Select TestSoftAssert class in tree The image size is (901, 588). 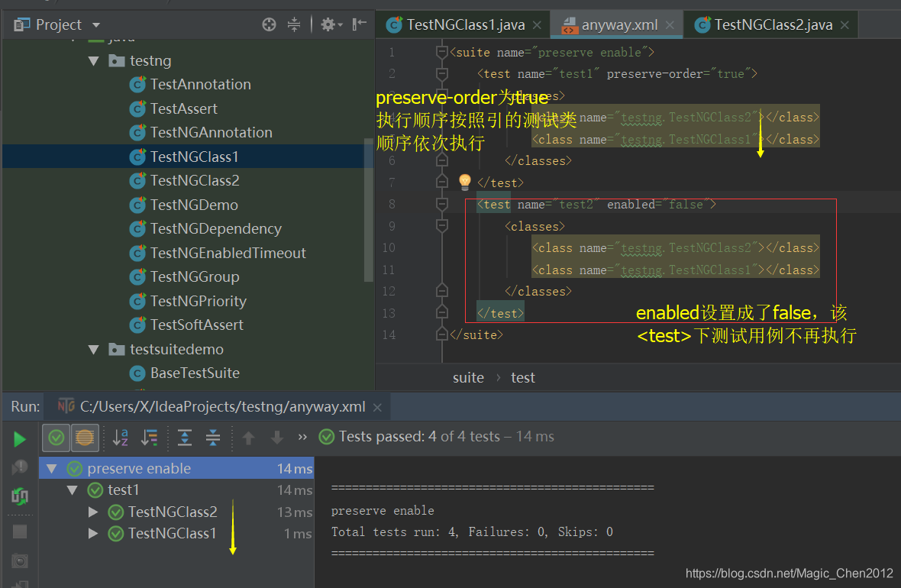pyautogui.click(x=196, y=325)
